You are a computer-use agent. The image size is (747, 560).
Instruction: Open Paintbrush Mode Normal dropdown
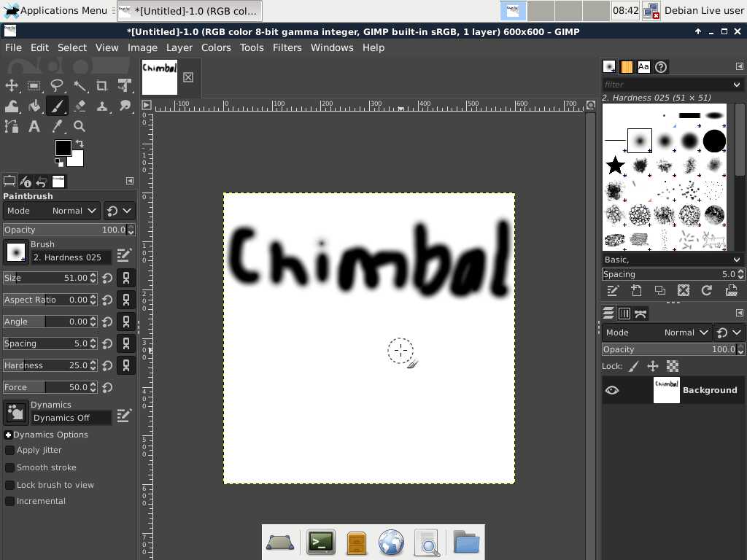pos(52,211)
